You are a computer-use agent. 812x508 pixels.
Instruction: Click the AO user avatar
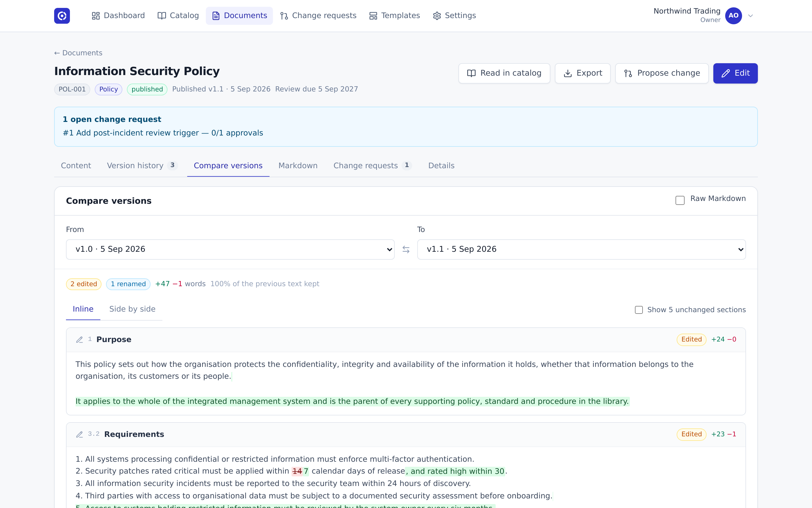(733, 16)
